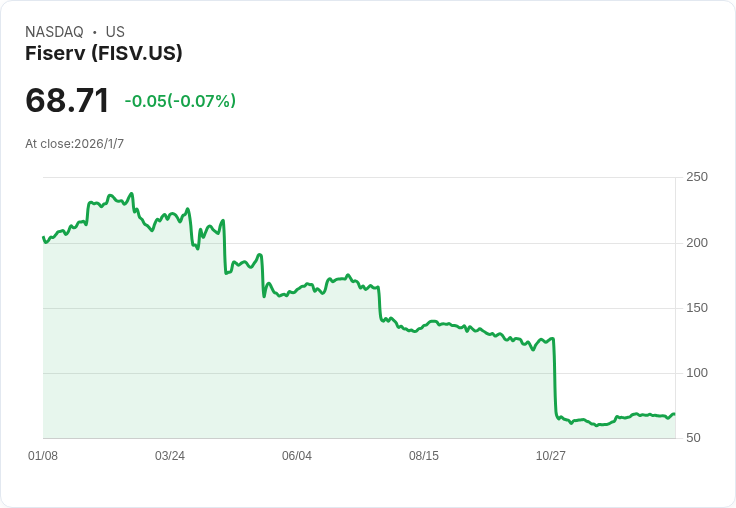Click the 100 value on the price axis

click(x=697, y=372)
